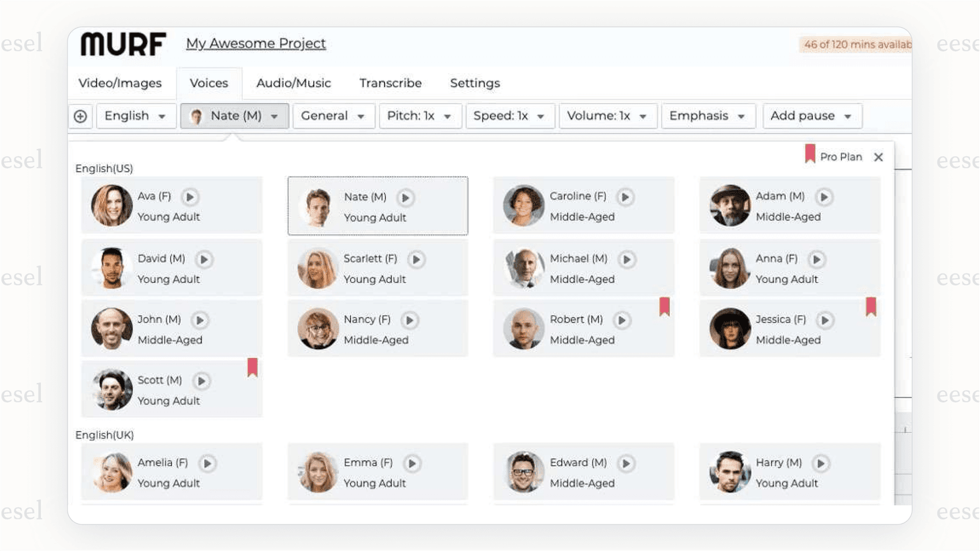This screenshot has width=980, height=551.
Task: Play preview of Michael (M) voice
Action: (x=626, y=259)
